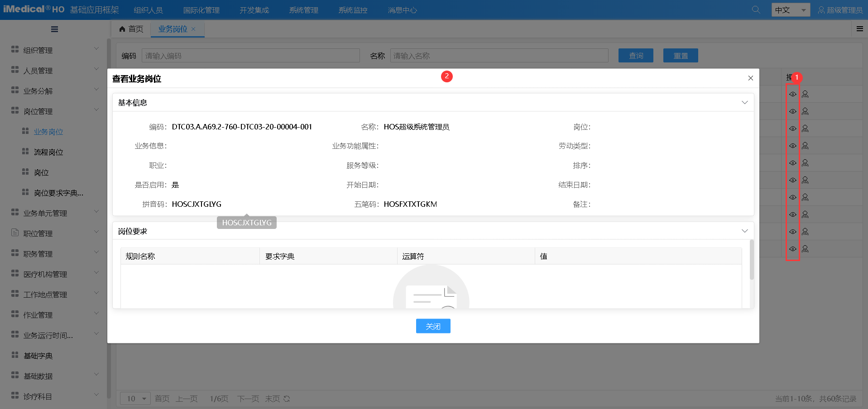Close the 业务岗位 tab with its x icon

pyautogui.click(x=193, y=29)
